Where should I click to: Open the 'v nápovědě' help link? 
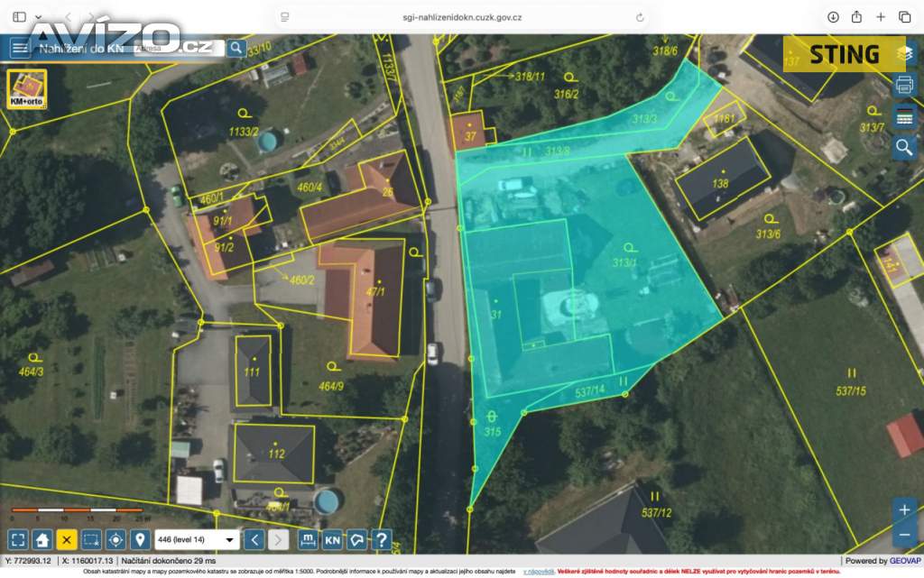[538, 572]
